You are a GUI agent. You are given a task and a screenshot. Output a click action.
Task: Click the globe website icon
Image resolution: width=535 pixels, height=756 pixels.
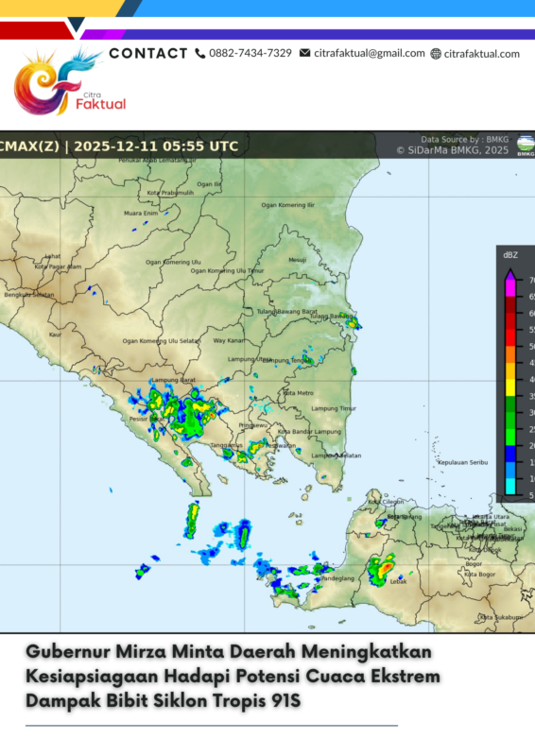436,54
